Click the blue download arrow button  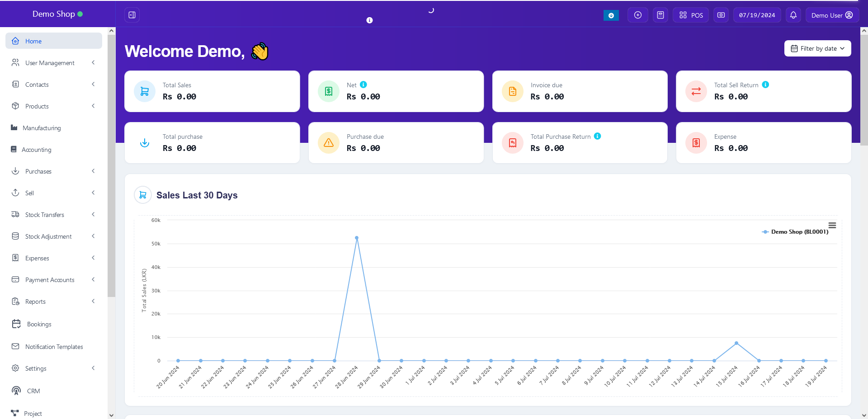click(611, 15)
